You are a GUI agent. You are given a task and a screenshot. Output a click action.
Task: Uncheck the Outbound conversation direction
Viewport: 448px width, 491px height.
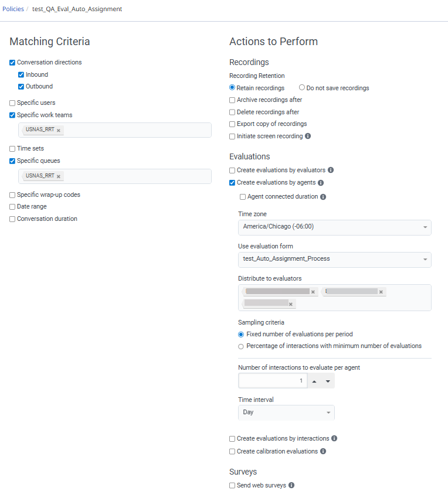[x=21, y=87]
